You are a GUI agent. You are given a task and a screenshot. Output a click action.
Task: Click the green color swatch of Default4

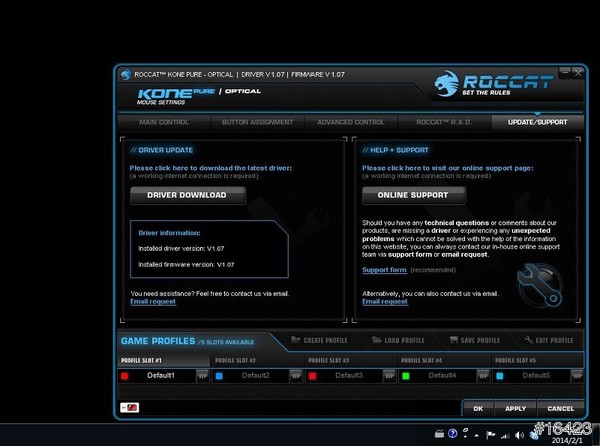click(x=406, y=375)
